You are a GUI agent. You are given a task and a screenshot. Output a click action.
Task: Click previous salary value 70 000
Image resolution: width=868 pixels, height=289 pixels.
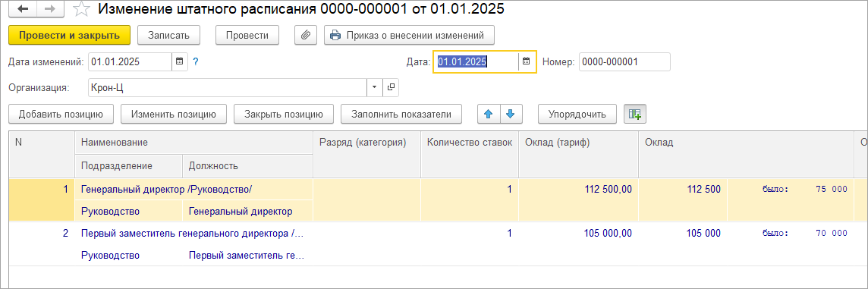tap(831, 234)
